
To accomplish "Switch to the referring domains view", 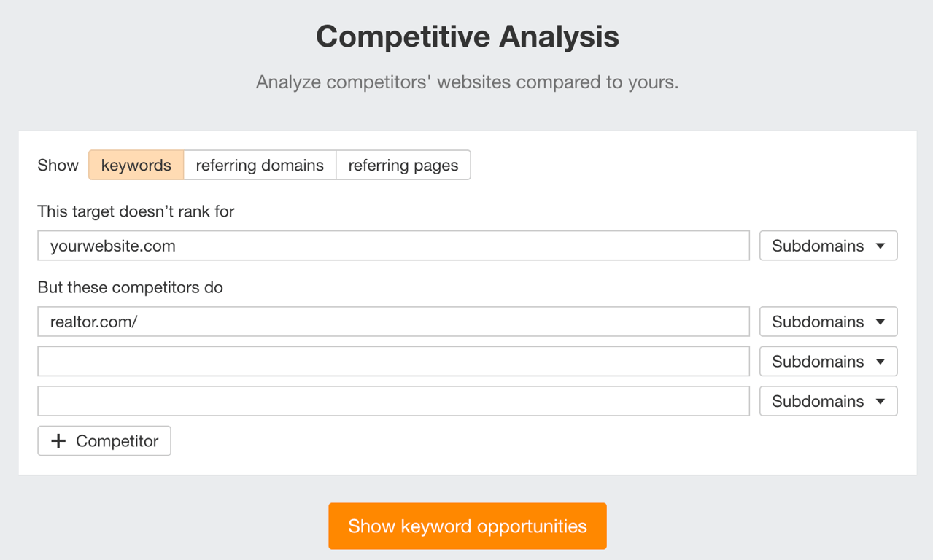I will click(x=260, y=165).
